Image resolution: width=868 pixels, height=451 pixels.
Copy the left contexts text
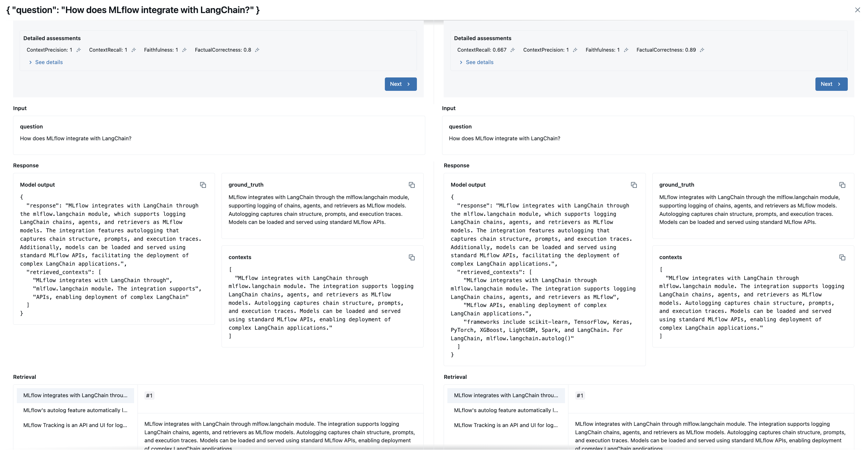[411, 257]
